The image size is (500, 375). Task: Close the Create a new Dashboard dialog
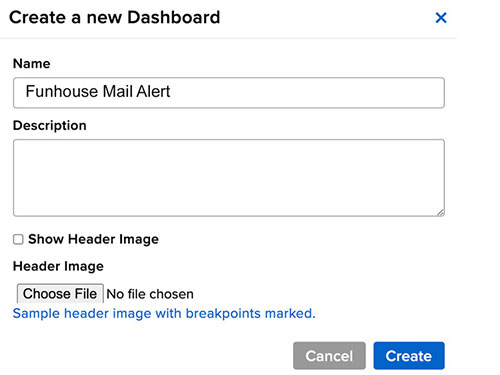pyautogui.click(x=441, y=18)
